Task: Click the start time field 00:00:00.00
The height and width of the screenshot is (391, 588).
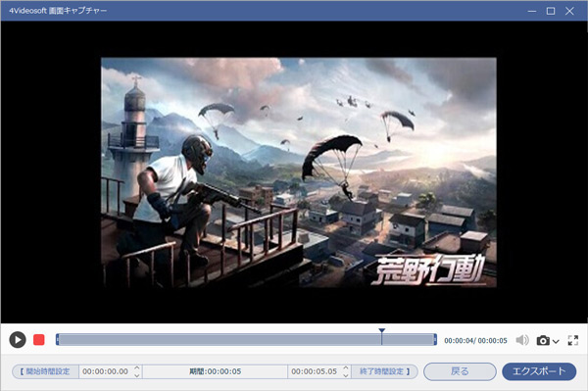Action: (106, 371)
